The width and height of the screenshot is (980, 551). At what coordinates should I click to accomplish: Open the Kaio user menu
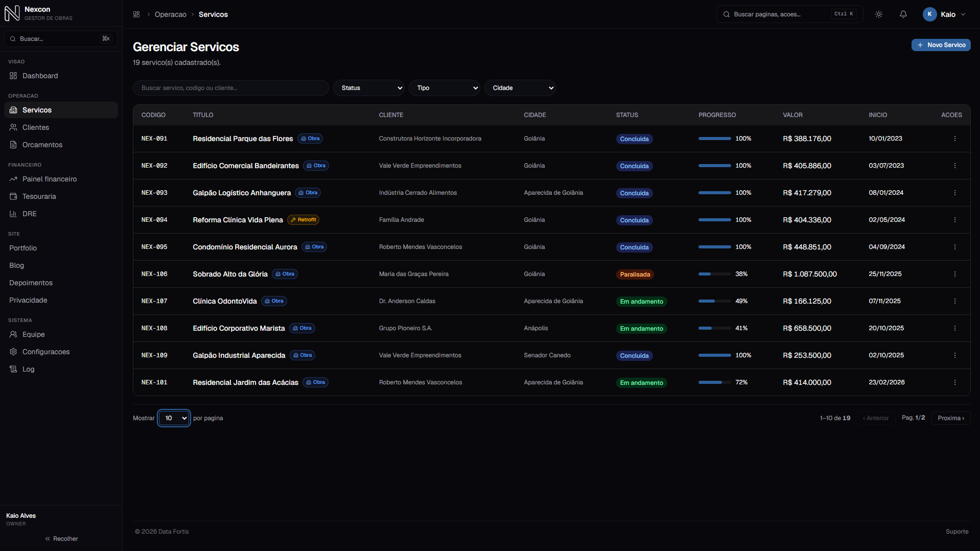(944, 14)
